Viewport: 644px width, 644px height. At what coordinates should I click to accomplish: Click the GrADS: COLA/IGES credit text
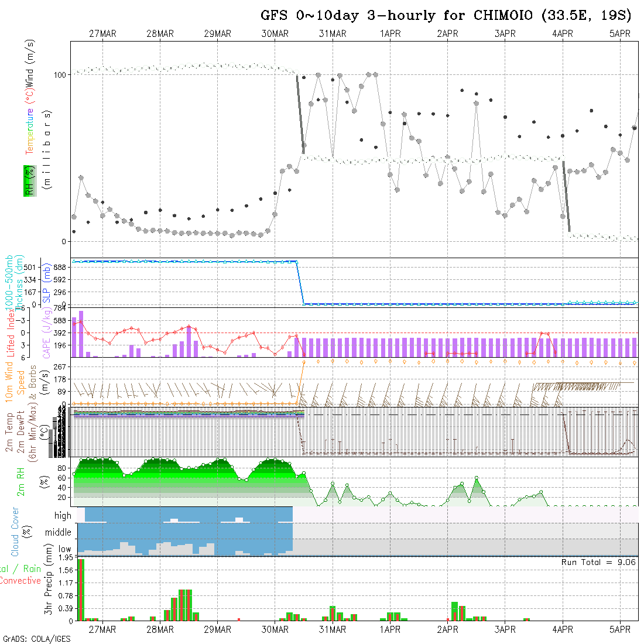click(36, 639)
